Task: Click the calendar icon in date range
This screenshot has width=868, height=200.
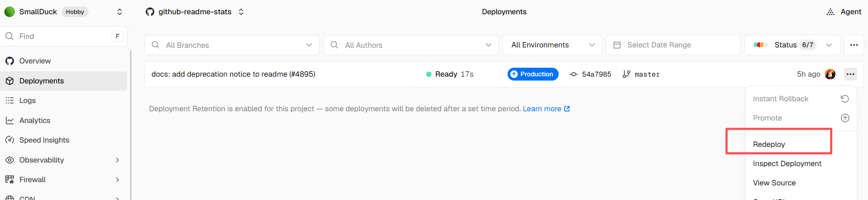Action: 617,45
